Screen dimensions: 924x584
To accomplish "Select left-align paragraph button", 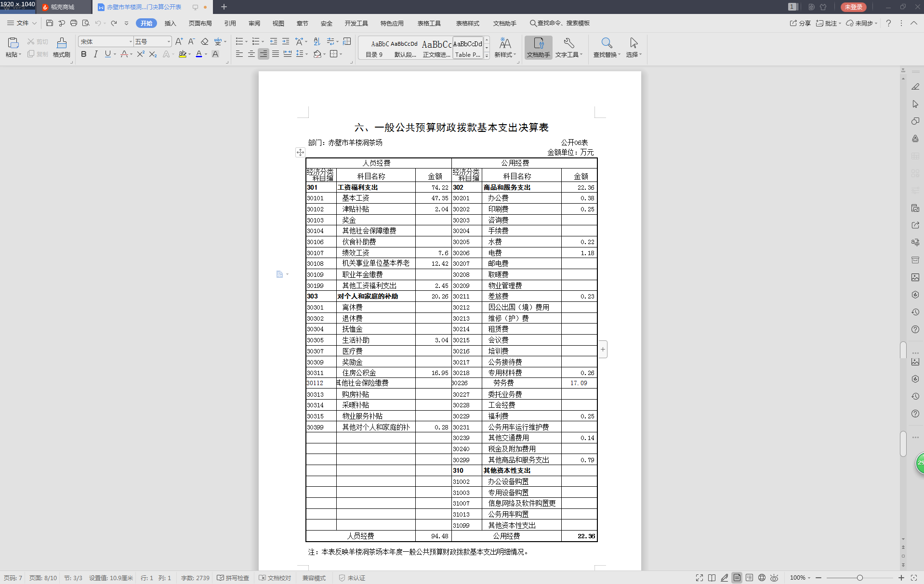I will (239, 54).
